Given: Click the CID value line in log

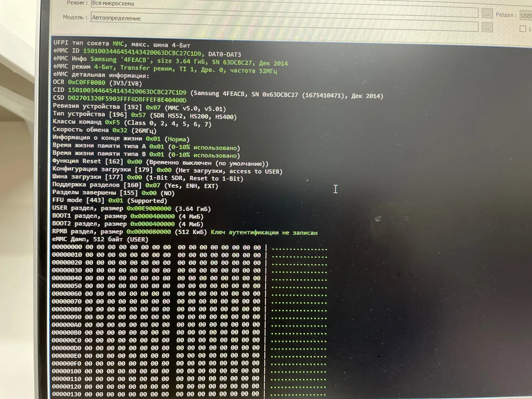Looking at the screenshot, I should pyautogui.click(x=127, y=91).
